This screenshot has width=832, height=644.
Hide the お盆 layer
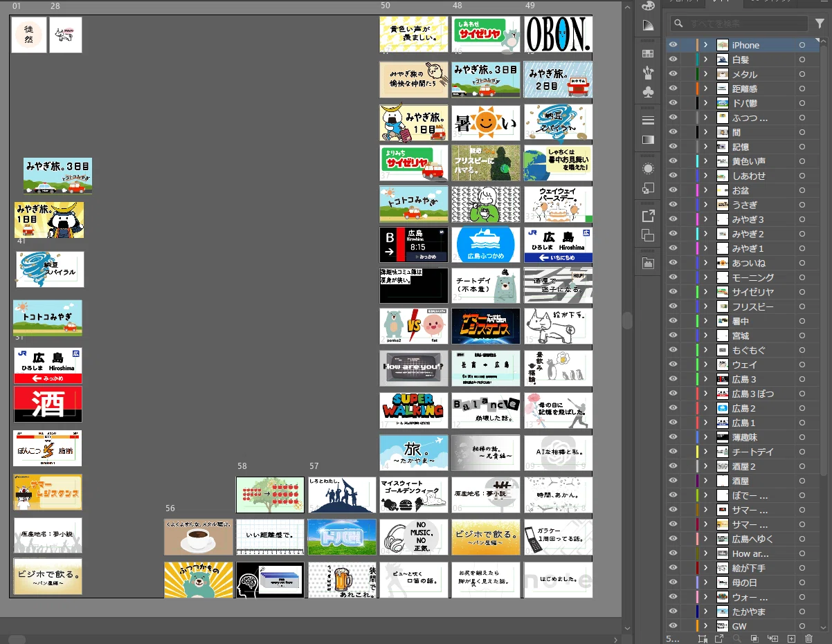click(x=673, y=190)
